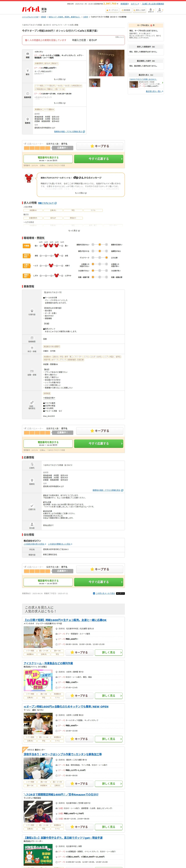Screen dimensions: 186x868
Task: Click the 休日・休暇 sun icon
Action: (x=32, y=348)
